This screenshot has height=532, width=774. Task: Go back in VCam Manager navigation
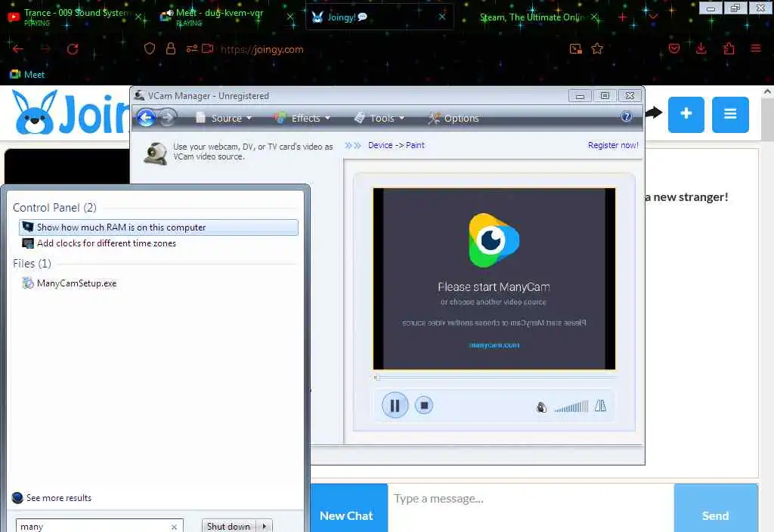point(146,117)
